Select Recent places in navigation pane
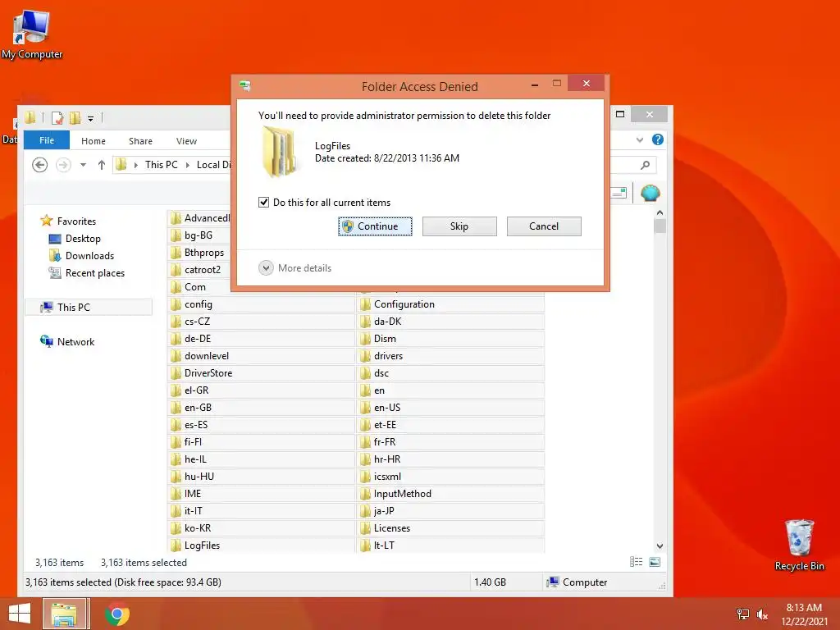 (87, 272)
